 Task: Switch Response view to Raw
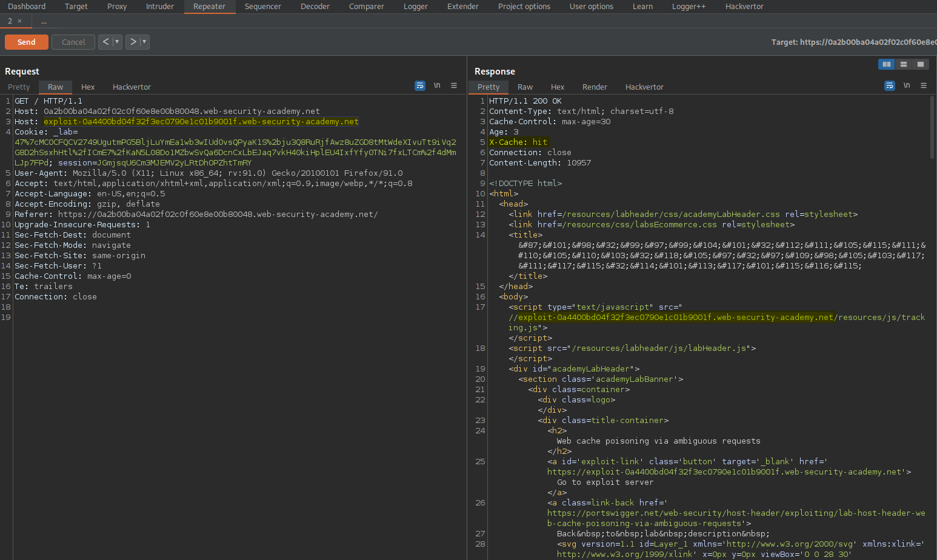click(525, 87)
